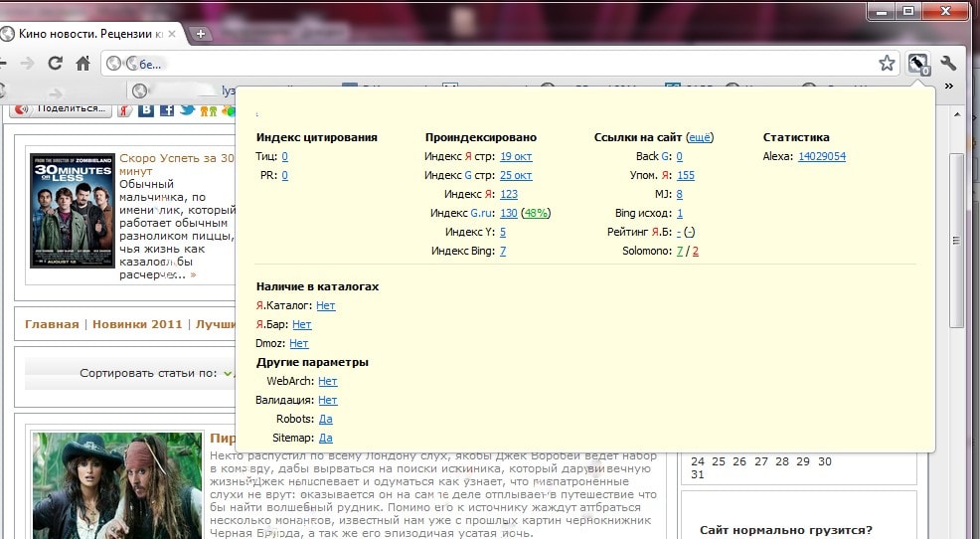The image size is (980, 539).
Task: Share via the Twitter bird icon
Action: [186, 109]
